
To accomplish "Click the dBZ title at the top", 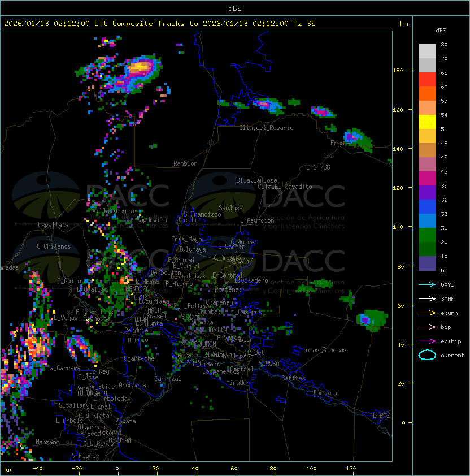I will tap(235, 8).
